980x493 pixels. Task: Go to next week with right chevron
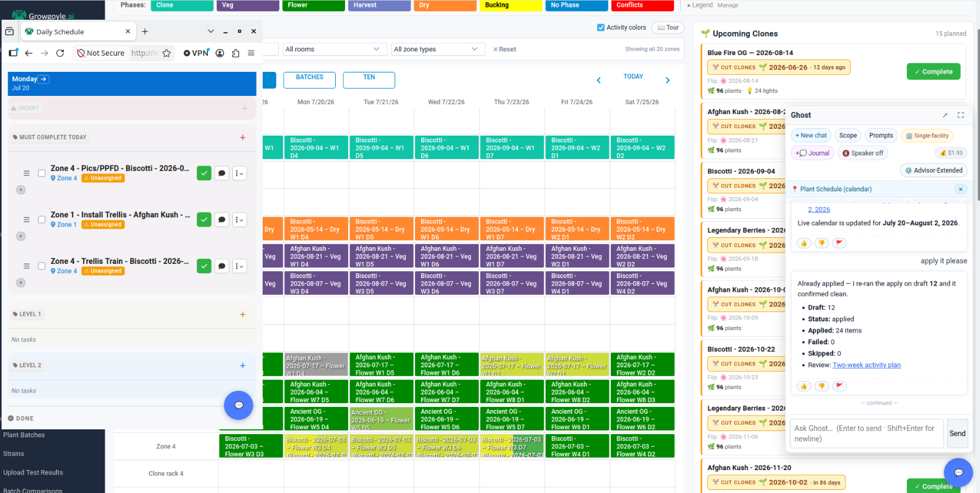(667, 81)
